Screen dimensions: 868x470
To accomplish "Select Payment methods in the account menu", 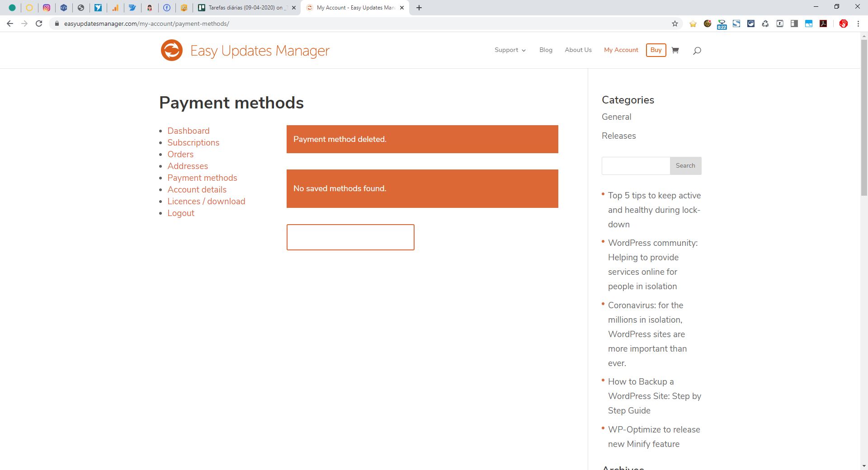I will (202, 178).
